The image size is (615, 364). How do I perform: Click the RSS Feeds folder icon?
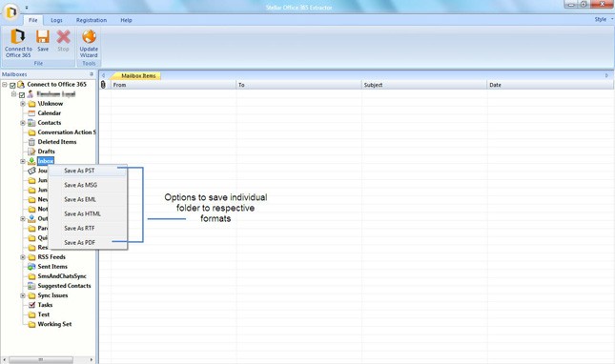(x=31, y=257)
